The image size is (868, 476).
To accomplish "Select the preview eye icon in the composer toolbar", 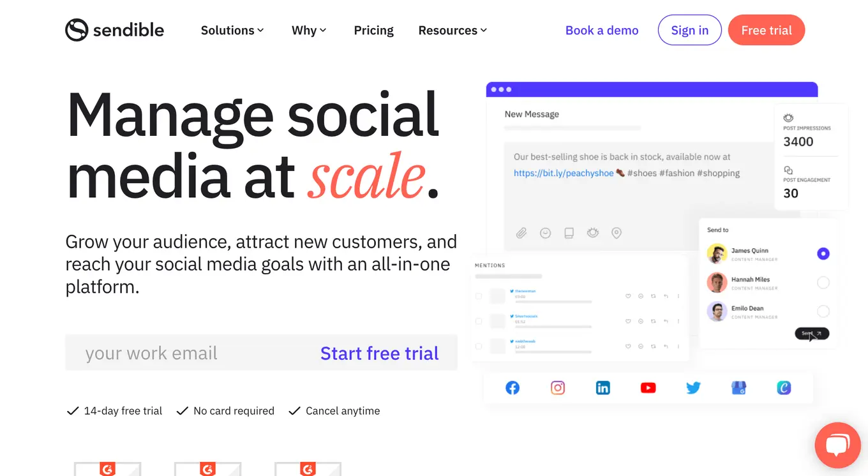I will 592,233.
